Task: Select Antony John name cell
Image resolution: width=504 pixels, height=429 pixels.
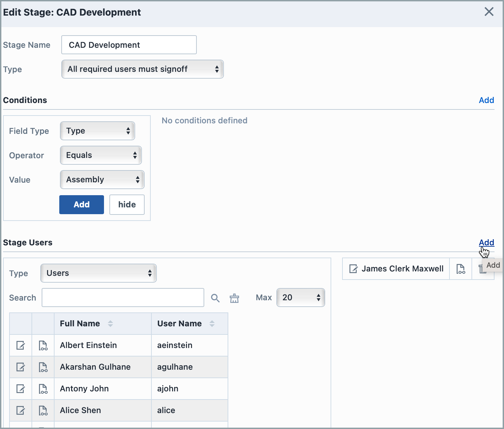Action: [103, 389]
